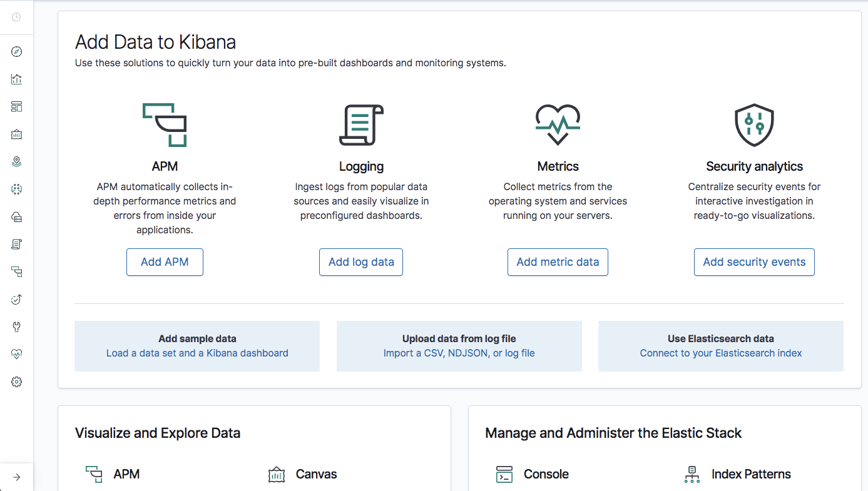868x491 pixels.
Task: Click the 'Metrics' heading text
Action: tap(558, 166)
